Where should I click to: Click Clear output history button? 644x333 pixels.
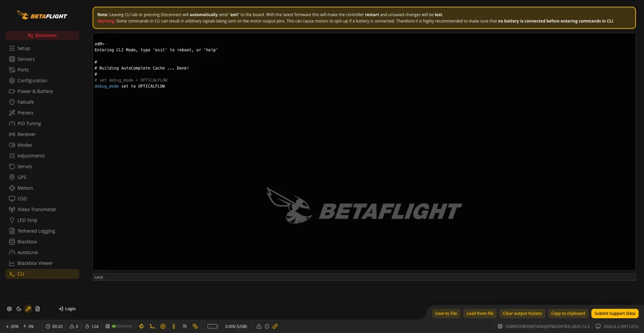(x=523, y=313)
